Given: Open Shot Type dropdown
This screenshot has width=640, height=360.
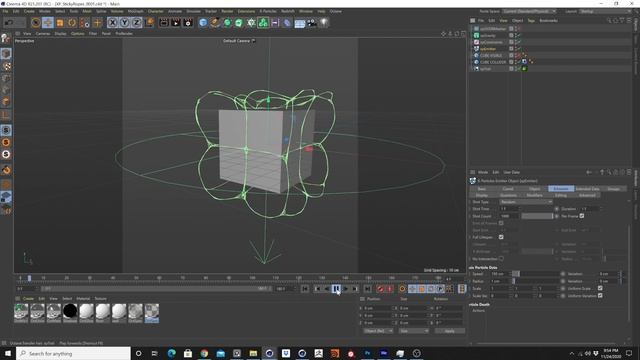Looking at the screenshot, I should point(526,202).
